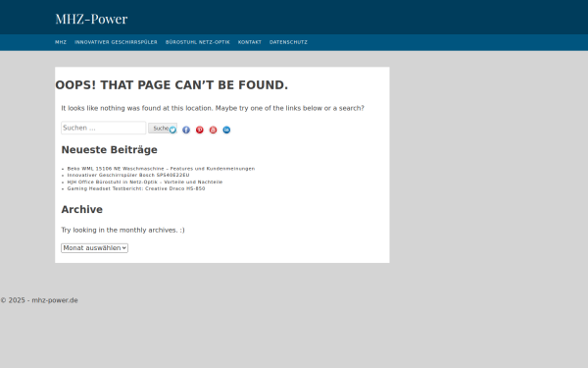
Task: Click the Oops page not found heading
Action: click(171, 85)
